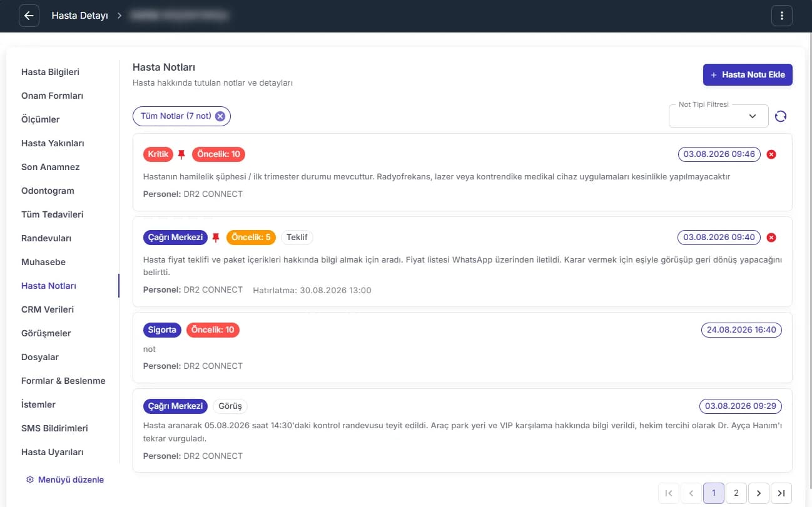
Task: Open Hasta Yakınları section
Action: pos(53,143)
